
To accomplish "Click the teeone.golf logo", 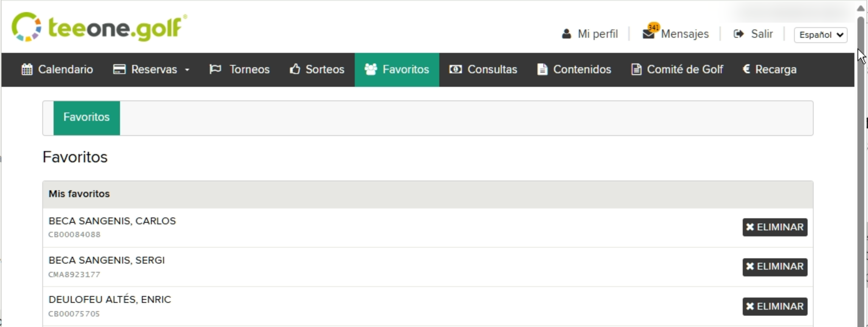I will pos(99,27).
